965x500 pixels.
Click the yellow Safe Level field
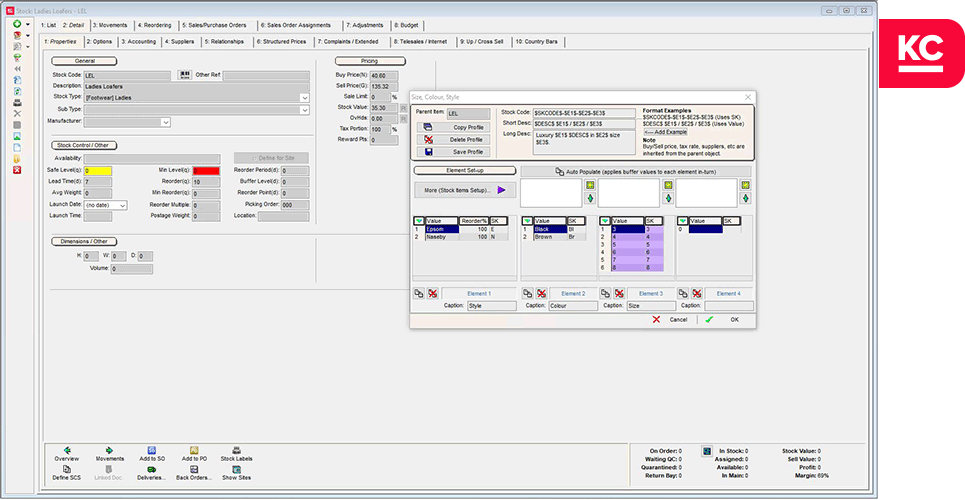pyautogui.click(x=98, y=171)
